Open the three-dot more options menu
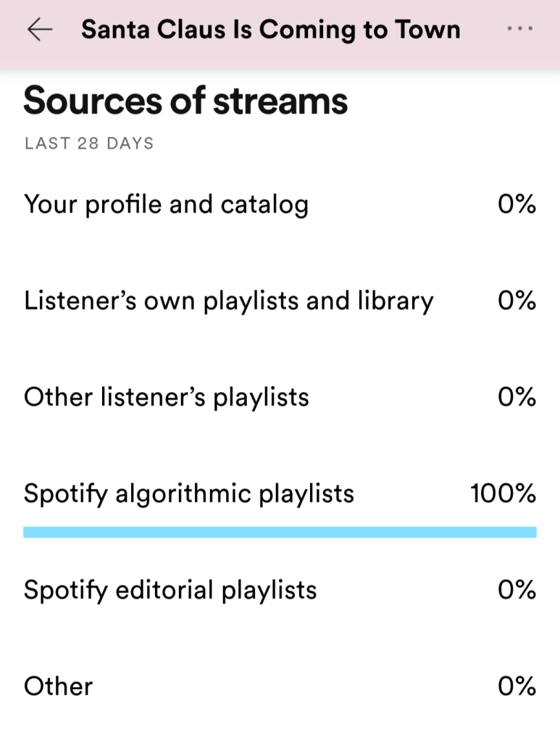560x742 pixels. pos(519,29)
